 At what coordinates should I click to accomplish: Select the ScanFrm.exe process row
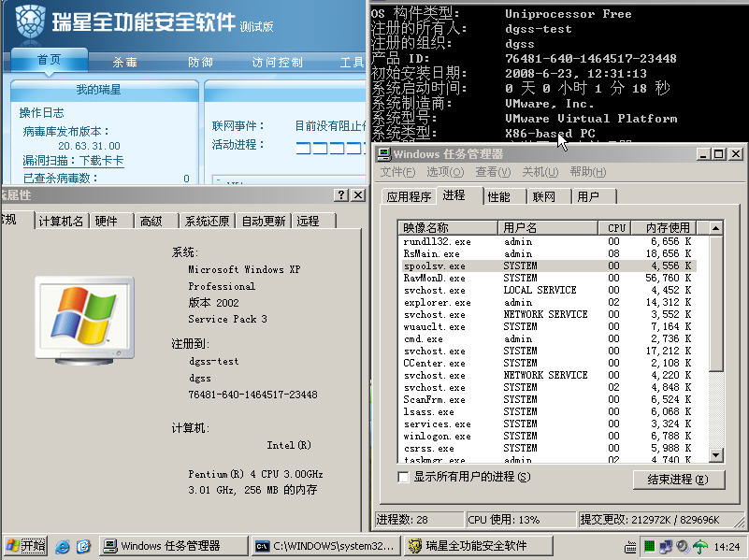(547, 399)
